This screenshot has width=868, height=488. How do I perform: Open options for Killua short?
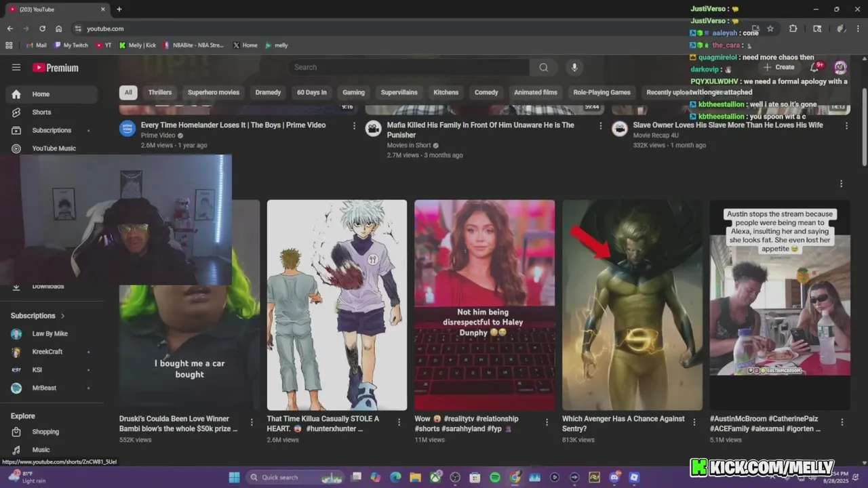click(399, 422)
